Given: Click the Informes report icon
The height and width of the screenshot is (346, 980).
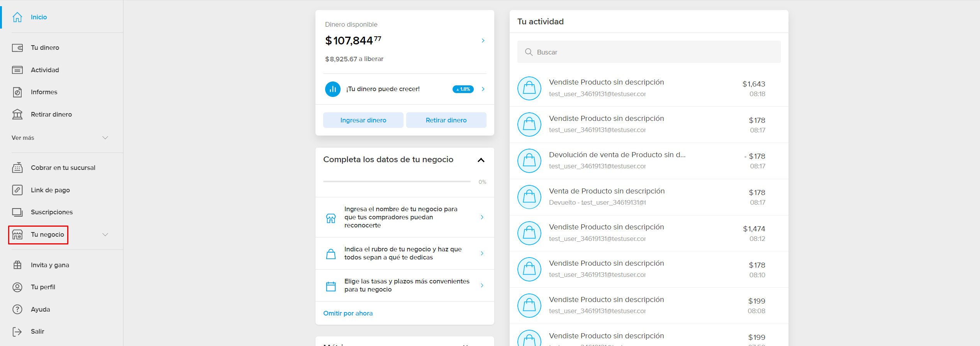Looking at the screenshot, I should (17, 92).
